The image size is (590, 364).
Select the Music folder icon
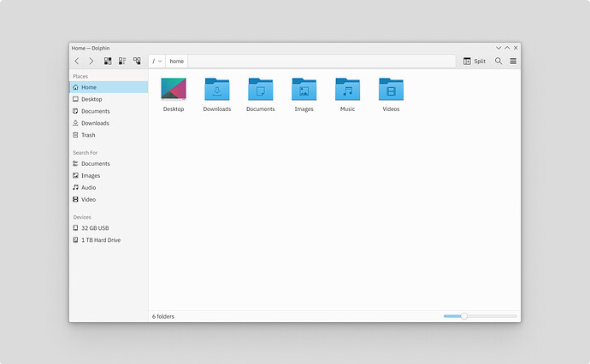(x=347, y=90)
